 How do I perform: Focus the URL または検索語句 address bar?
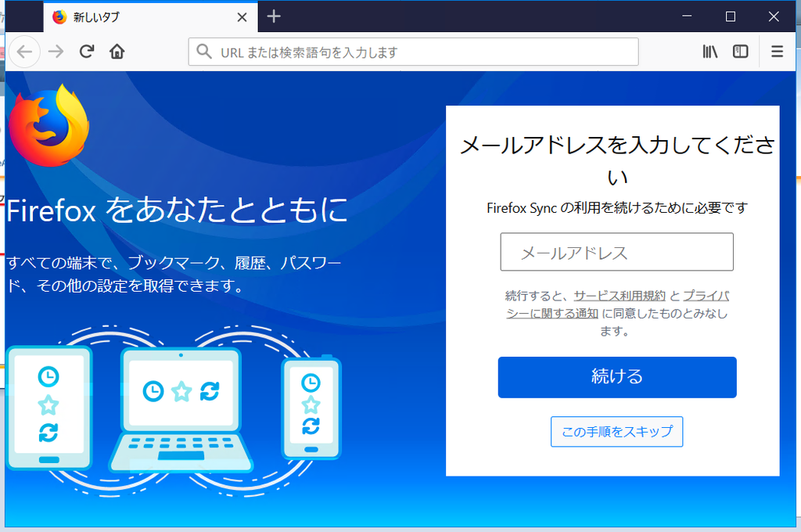point(413,52)
